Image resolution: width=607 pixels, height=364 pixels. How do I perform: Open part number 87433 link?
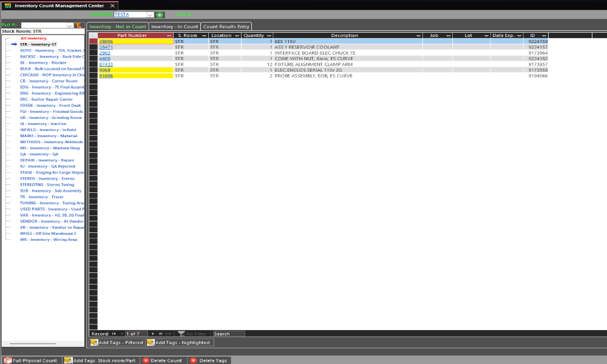(106, 64)
